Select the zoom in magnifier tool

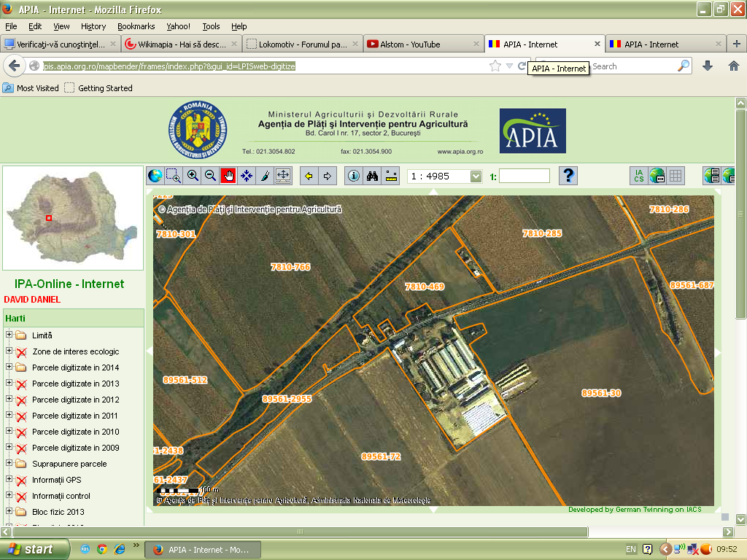point(192,176)
